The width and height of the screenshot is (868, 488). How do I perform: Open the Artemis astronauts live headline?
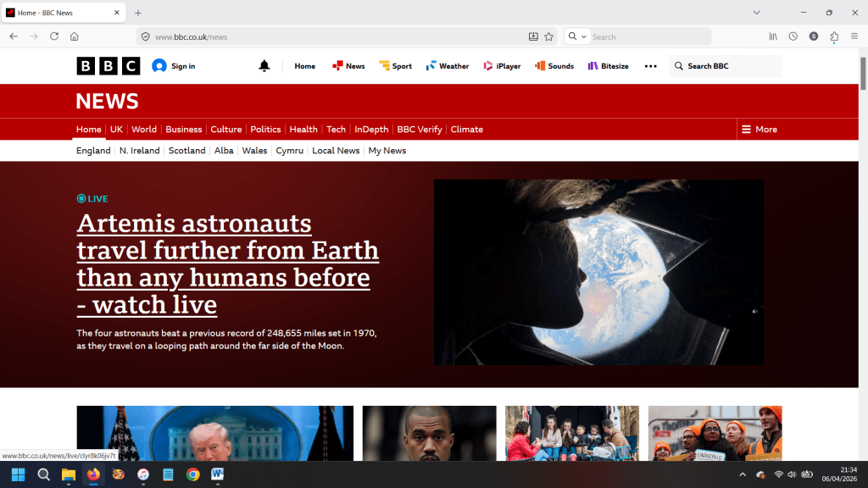click(x=227, y=263)
